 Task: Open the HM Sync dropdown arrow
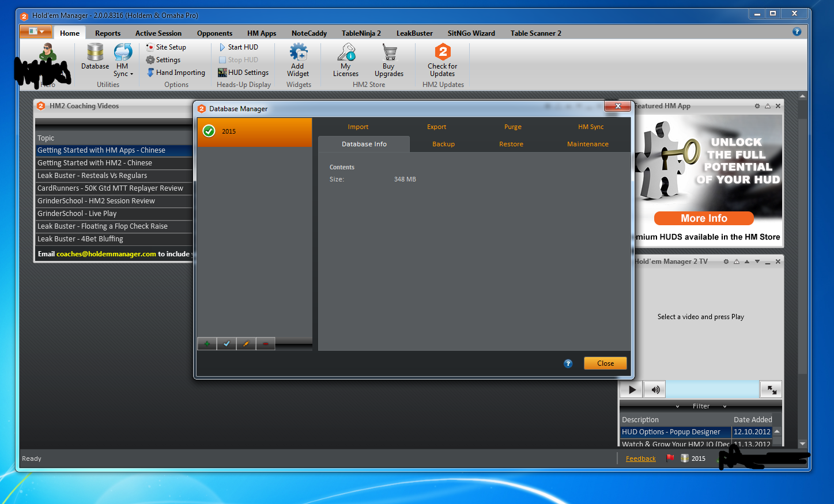pyautogui.click(x=131, y=74)
